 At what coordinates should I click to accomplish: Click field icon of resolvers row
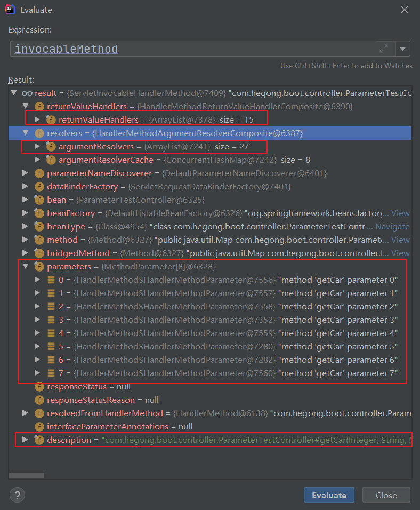(x=39, y=133)
